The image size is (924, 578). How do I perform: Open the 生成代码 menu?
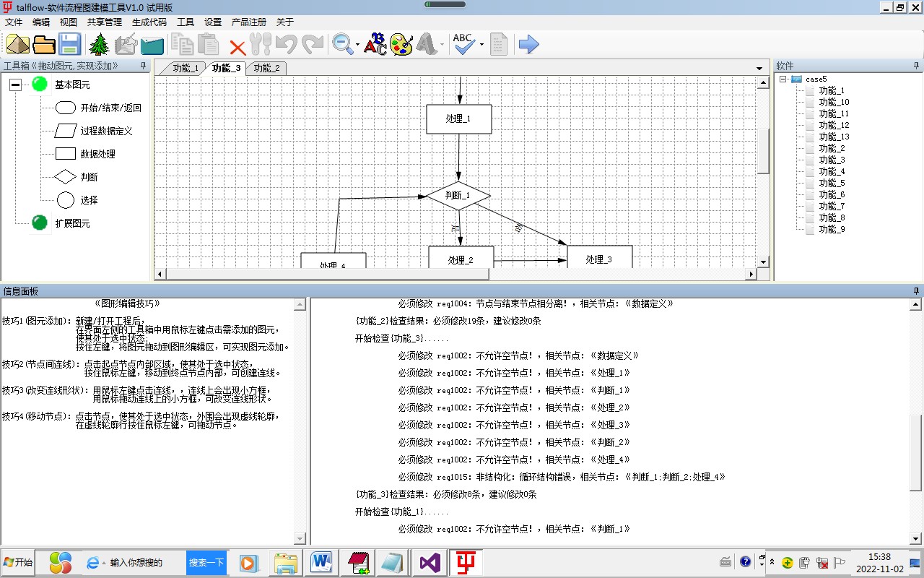tap(149, 22)
